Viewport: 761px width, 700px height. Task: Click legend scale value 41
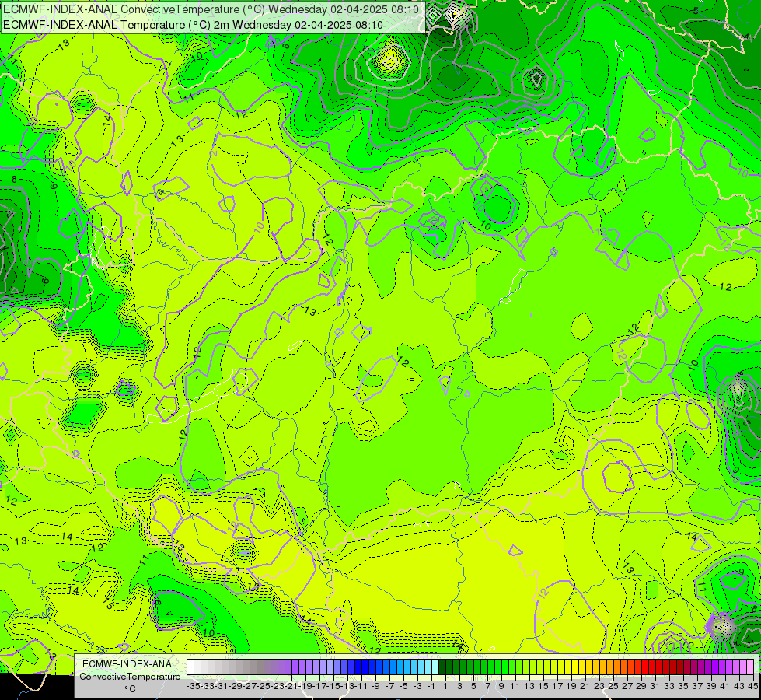725,686
